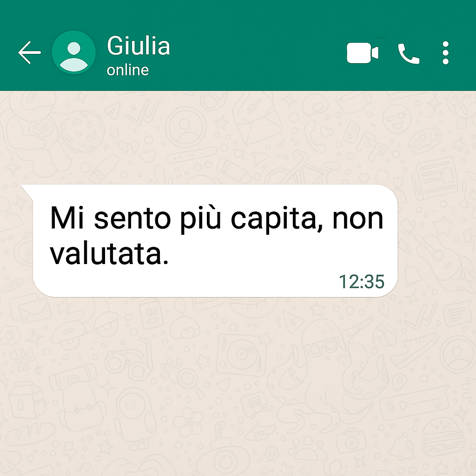Viewport: 476px width, 476px height.
Task: Go back using the left arrow
Action: tap(29, 53)
